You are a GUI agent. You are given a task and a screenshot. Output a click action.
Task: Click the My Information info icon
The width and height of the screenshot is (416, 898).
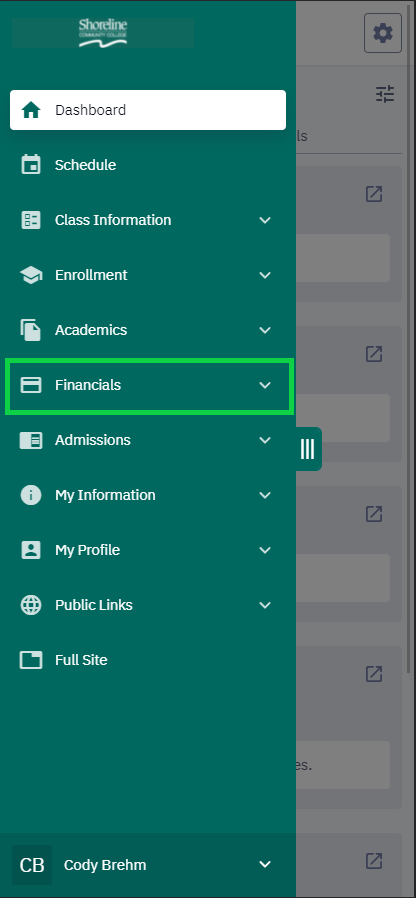pos(31,495)
